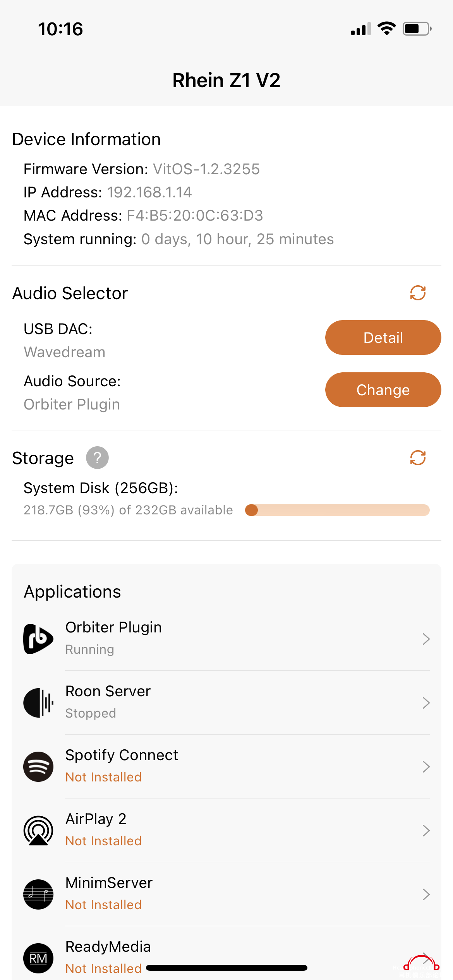Click the System Disk usage bar
The width and height of the screenshot is (453, 980).
[x=337, y=510]
